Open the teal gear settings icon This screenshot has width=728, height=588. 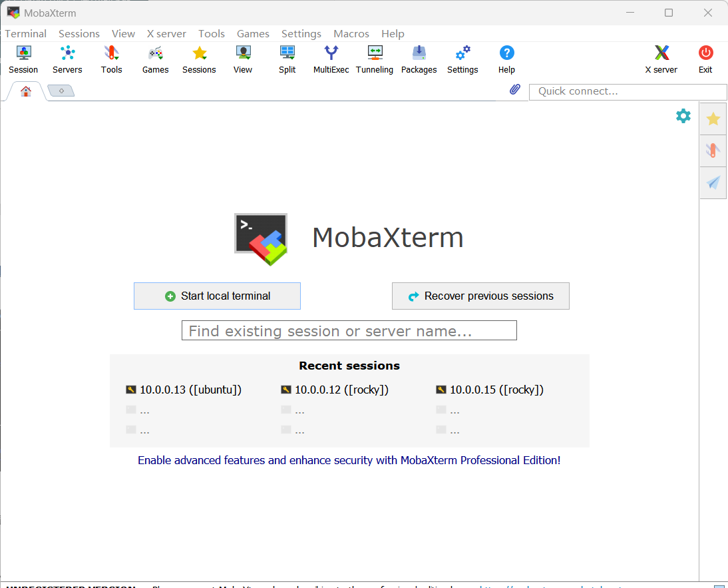(683, 116)
